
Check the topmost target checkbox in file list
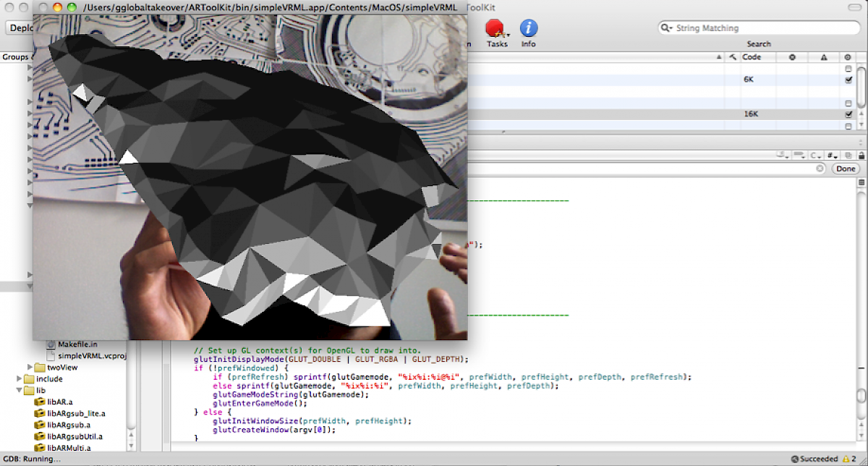[x=848, y=68]
